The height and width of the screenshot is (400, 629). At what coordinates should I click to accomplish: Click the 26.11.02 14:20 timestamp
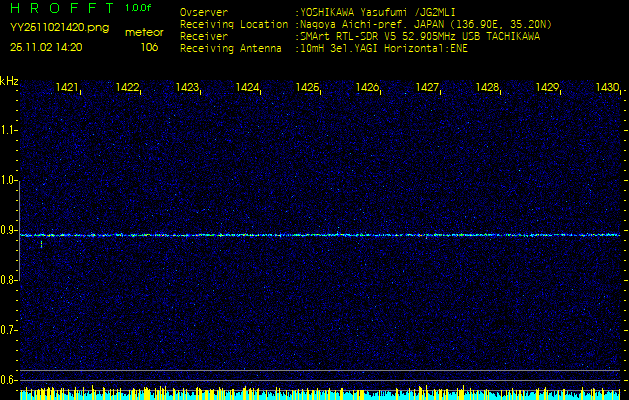click(46, 47)
